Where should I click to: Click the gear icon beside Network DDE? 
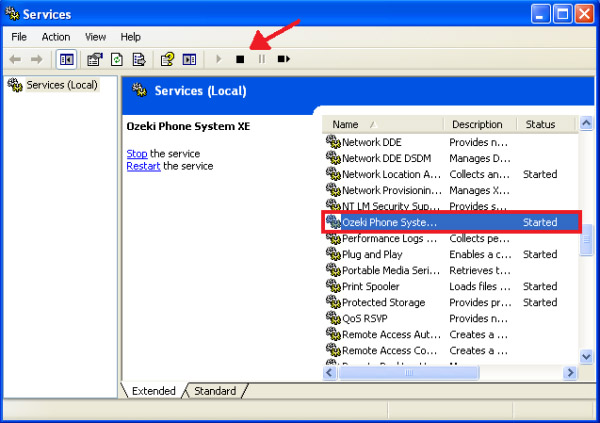coord(333,142)
